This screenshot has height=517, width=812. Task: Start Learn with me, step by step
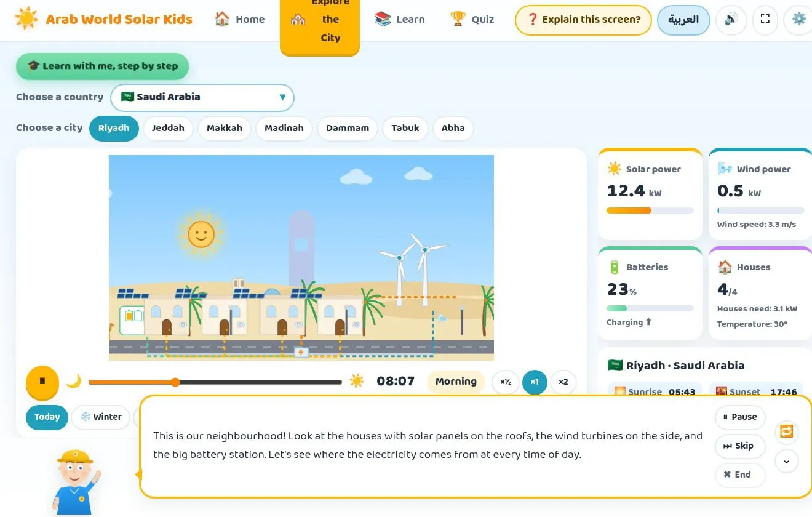coord(102,66)
